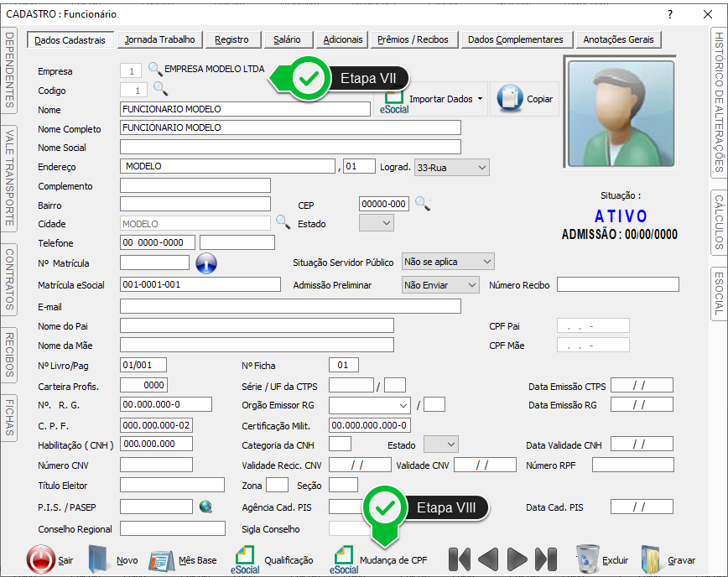
Task: Expand the Admissão Preliminar dropdown
Action: coord(471,285)
